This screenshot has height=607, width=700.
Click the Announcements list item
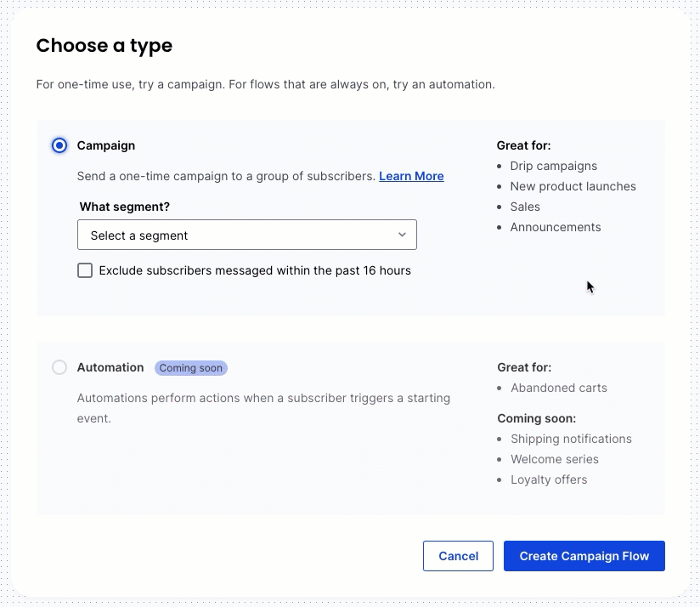[x=555, y=227]
